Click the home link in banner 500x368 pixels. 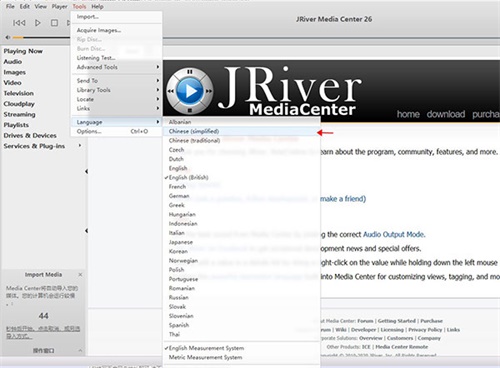click(408, 114)
